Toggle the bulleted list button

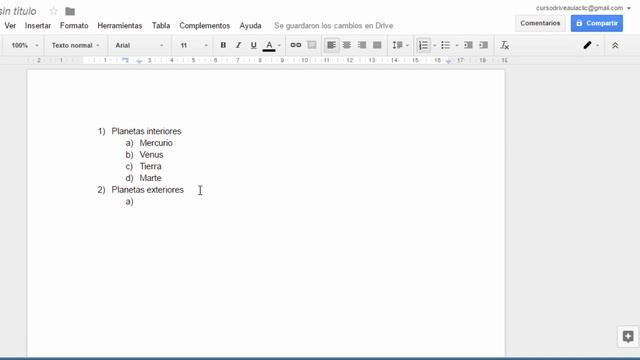pos(445,45)
